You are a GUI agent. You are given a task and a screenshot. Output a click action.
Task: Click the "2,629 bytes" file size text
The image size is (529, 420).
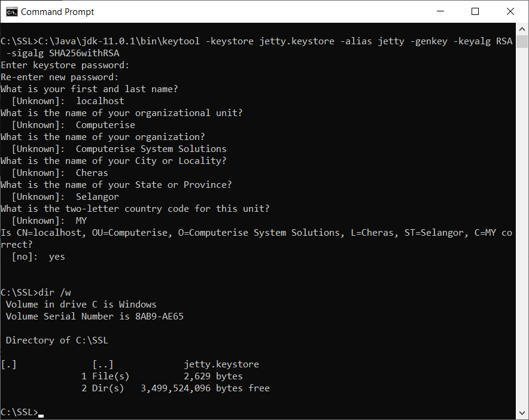point(213,376)
